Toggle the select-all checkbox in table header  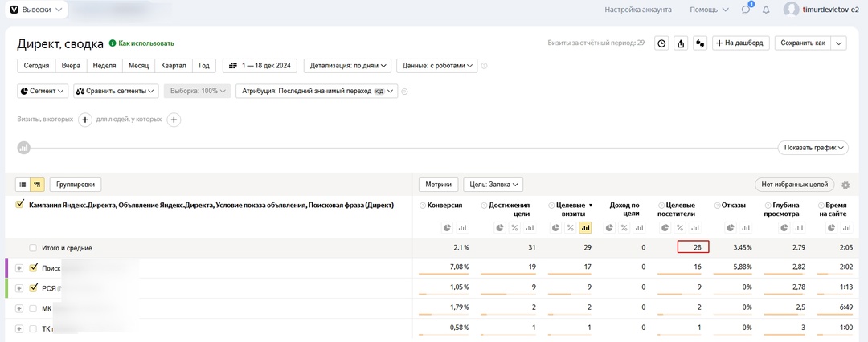pyautogui.click(x=19, y=205)
